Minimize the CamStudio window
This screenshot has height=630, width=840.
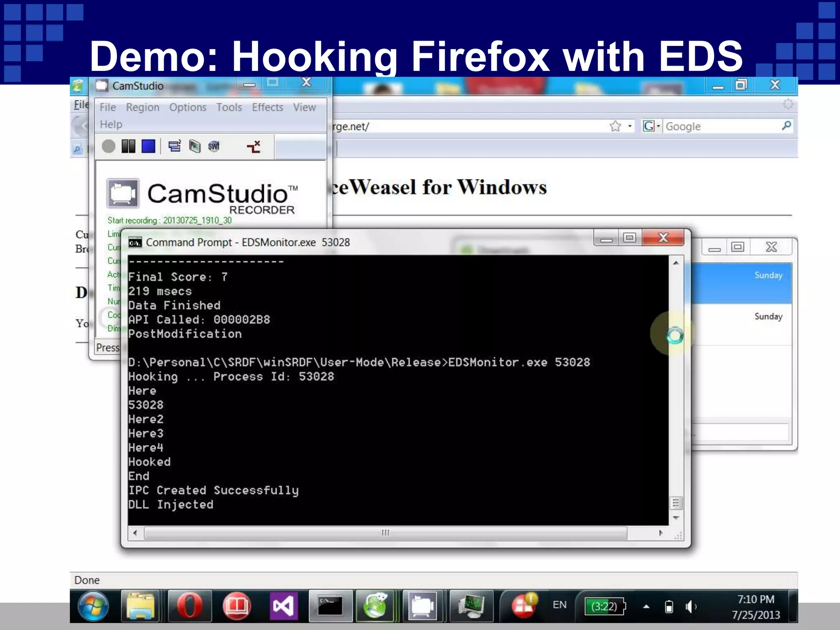click(249, 84)
